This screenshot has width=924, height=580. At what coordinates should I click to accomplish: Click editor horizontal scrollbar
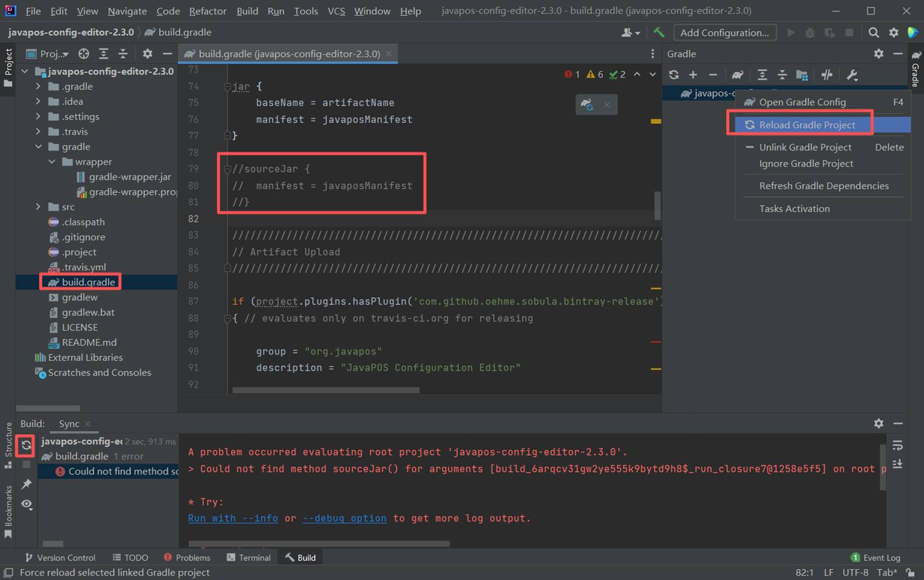tap(325, 390)
